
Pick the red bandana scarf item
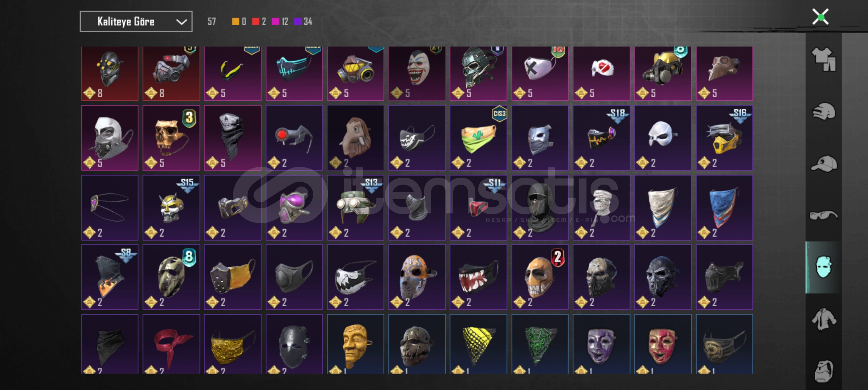point(171,344)
